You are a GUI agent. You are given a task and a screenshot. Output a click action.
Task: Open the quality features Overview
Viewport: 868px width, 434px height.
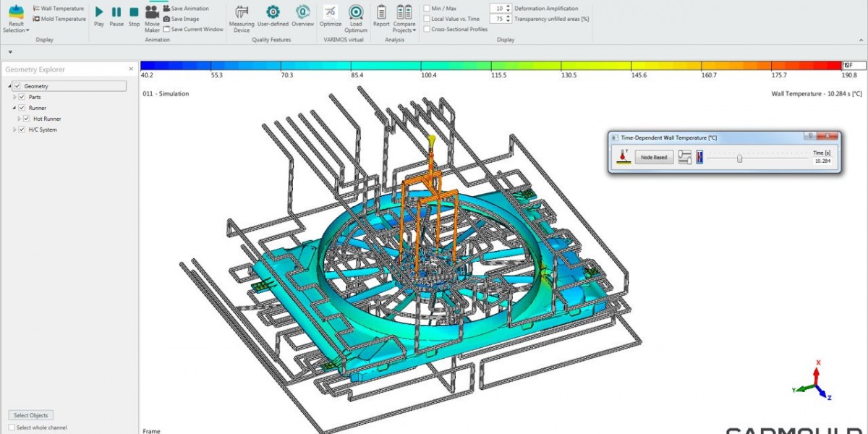(x=302, y=13)
